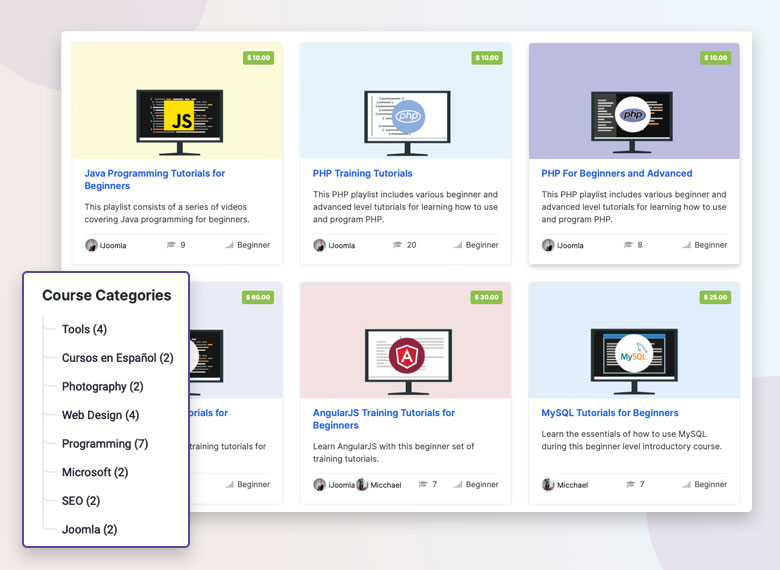The image size is (780, 570).
Task: Click Micchael avatar on MySQL course card
Action: pyautogui.click(x=548, y=484)
